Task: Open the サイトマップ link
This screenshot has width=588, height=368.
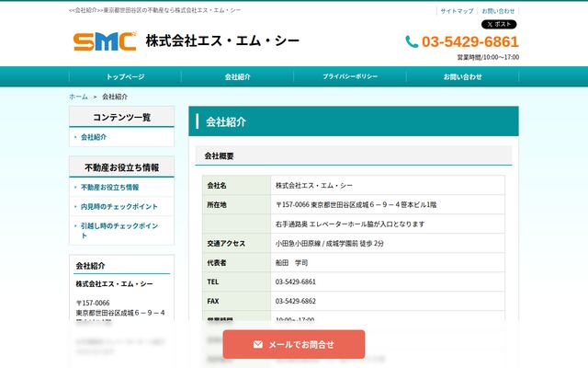Action: (457, 11)
